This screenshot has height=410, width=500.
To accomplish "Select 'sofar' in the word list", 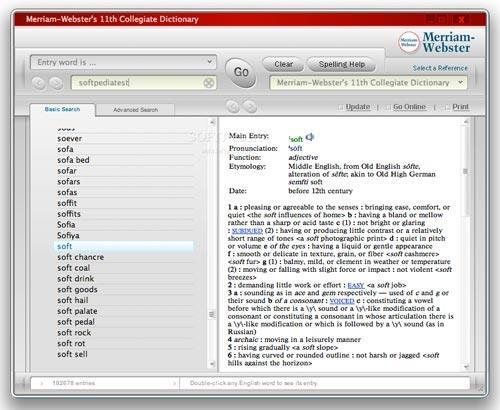I will pyautogui.click(x=123, y=171).
